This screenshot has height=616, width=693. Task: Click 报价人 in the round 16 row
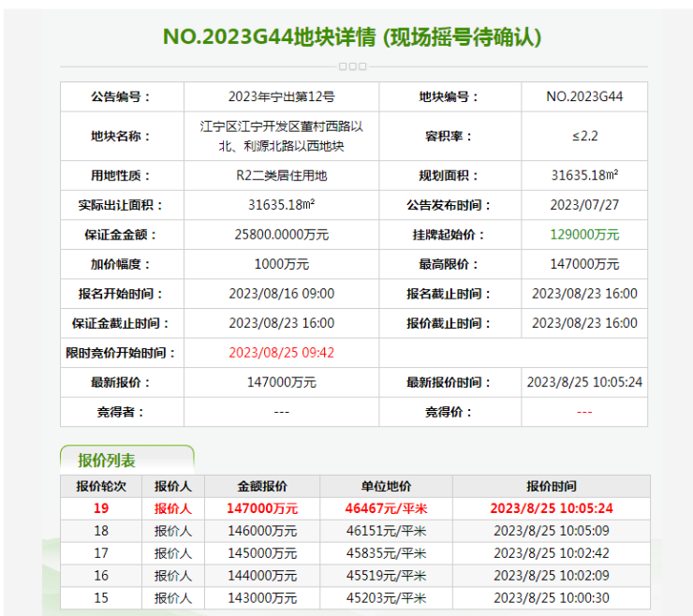pos(173,576)
